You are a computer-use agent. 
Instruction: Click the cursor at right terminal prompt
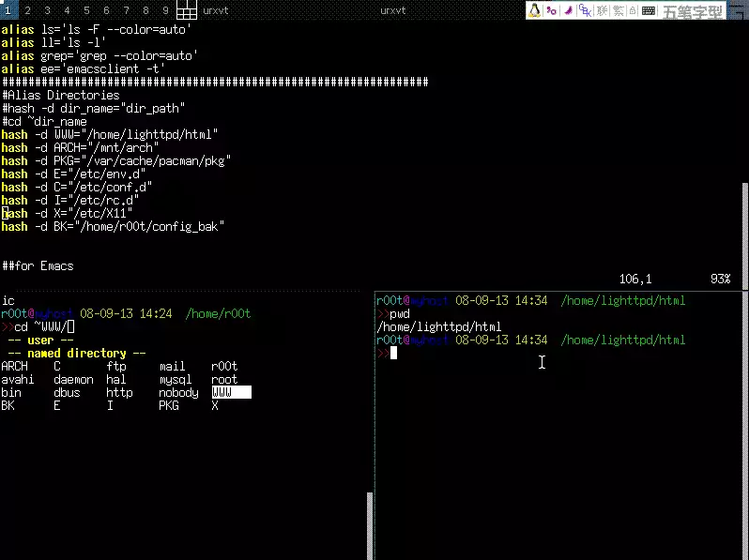tap(394, 353)
